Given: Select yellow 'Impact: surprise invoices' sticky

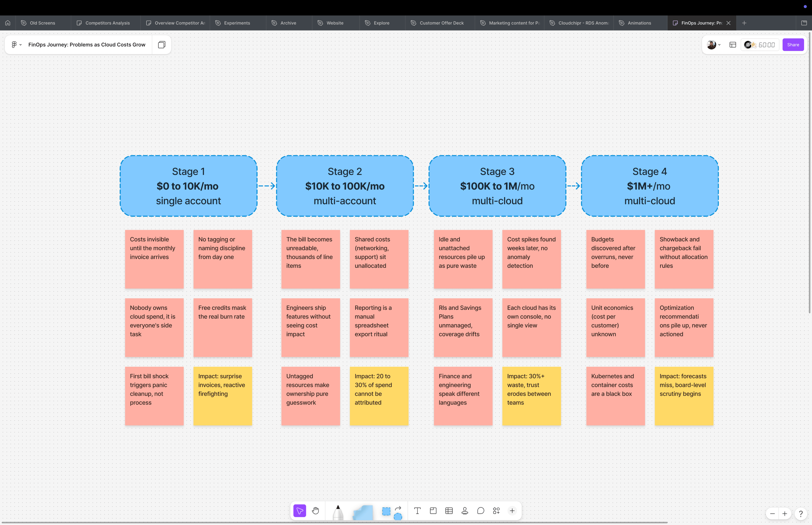Looking at the screenshot, I should pyautogui.click(x=223, y=396).
